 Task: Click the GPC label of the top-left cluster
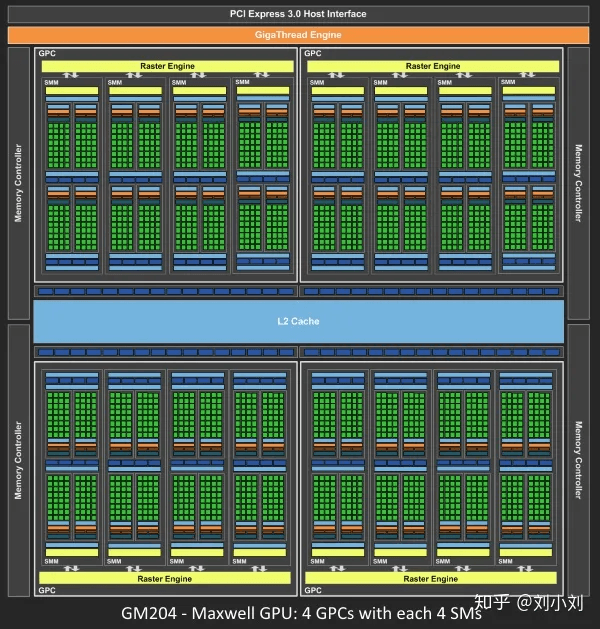47,53
